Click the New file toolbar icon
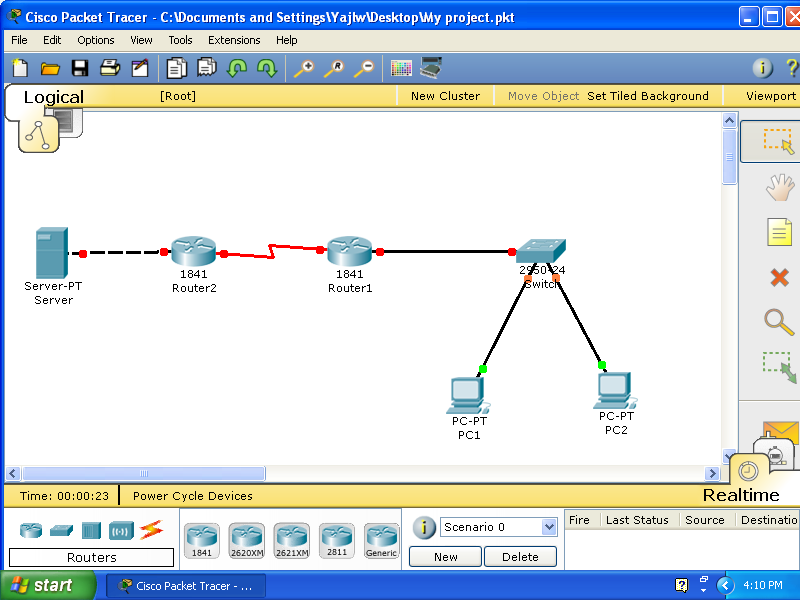Image resolution: width=800 pixels, height=600 pixels. coord(20,67)
